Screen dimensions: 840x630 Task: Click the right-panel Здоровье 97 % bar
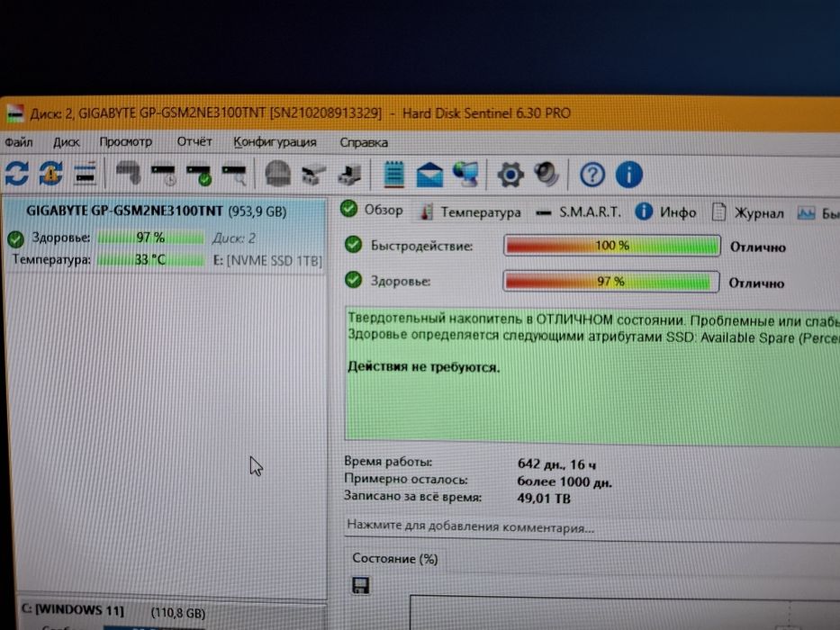tap(610, 281)
